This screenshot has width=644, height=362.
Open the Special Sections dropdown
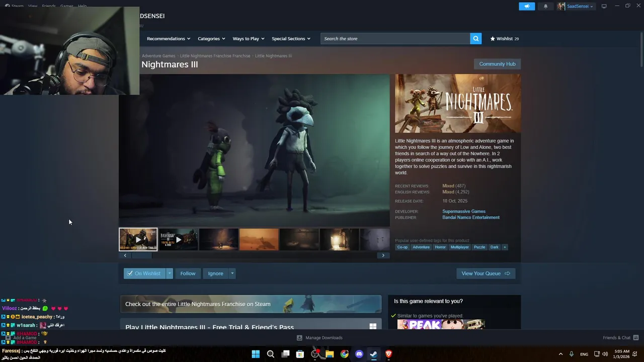291,39
